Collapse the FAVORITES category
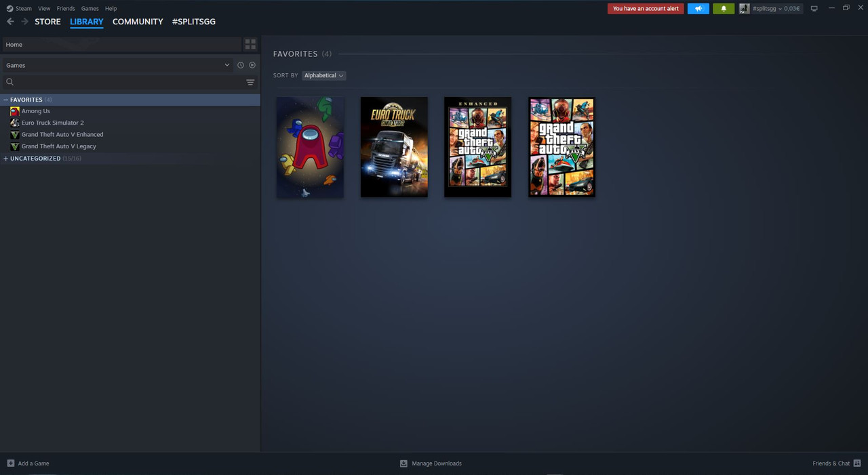Screen dimensions: 868x475 coord(6,100)
